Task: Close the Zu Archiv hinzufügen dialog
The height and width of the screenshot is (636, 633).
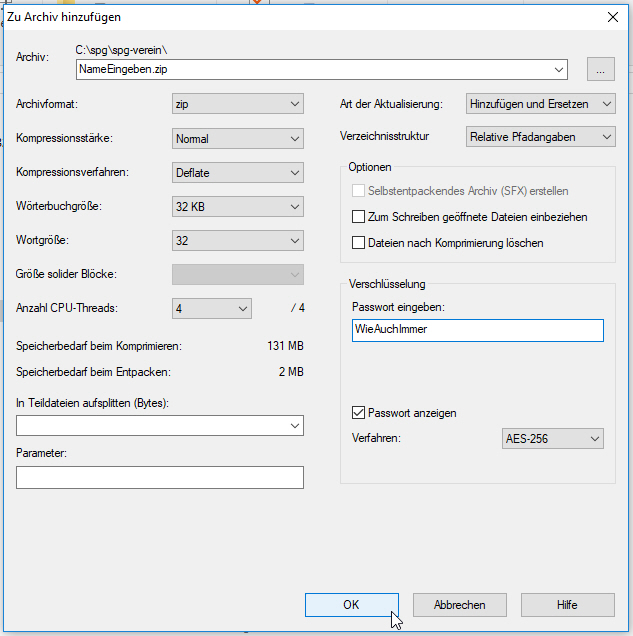Action: [x=612, y=16]
